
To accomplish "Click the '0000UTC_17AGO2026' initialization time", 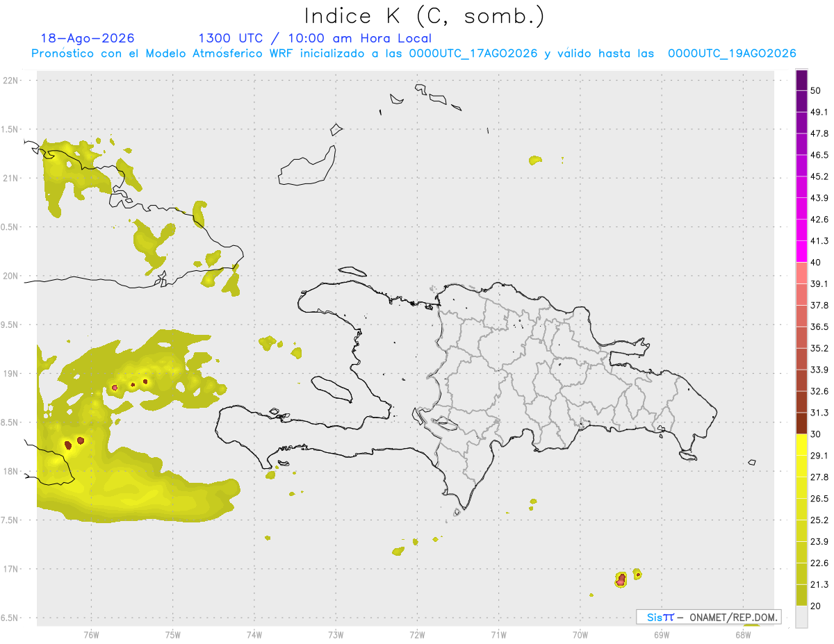I will [473, 53].
